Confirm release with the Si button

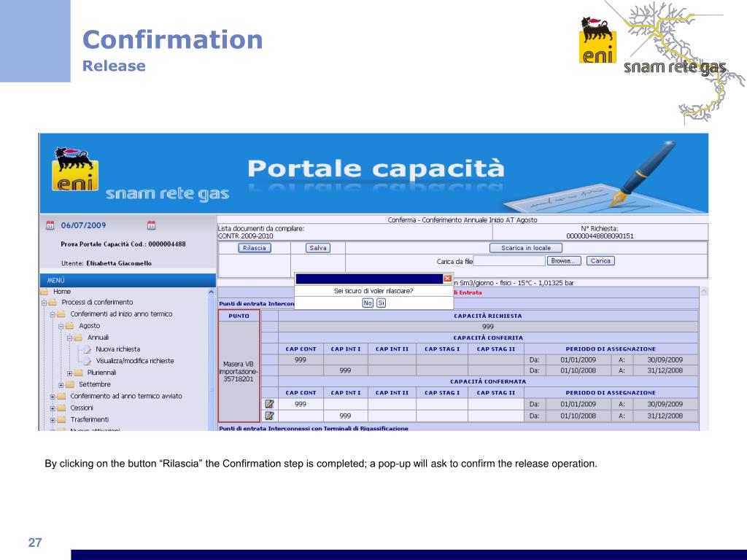pyautogui.click(x=381, y=303)
